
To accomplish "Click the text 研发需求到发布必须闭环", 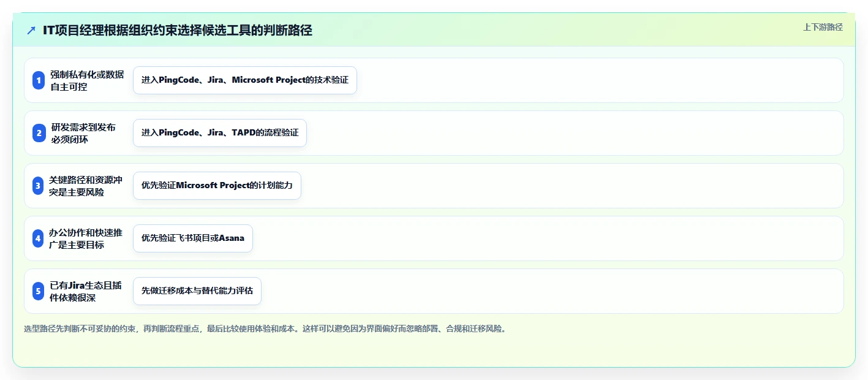I will coord(84,133).
